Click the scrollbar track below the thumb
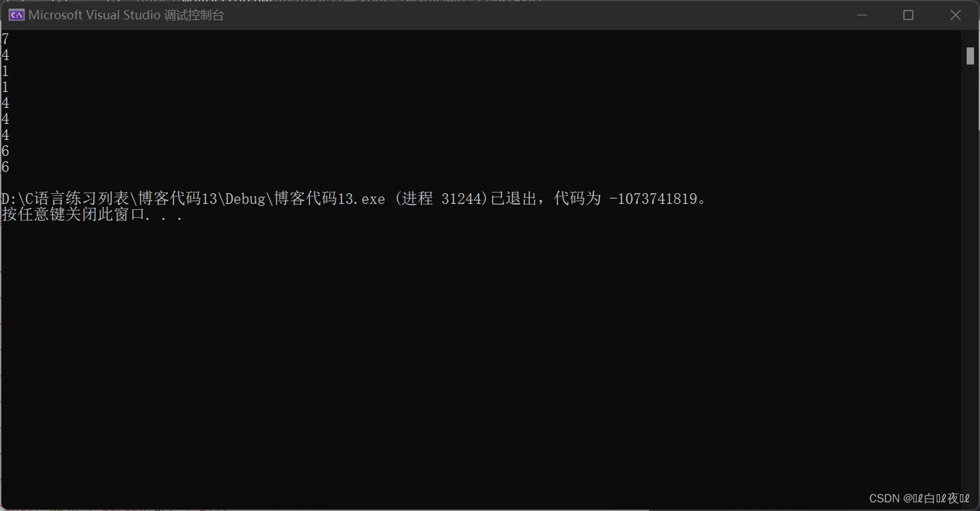The width and height of the screenshot is (980, 511). click(x=970, y=280)
